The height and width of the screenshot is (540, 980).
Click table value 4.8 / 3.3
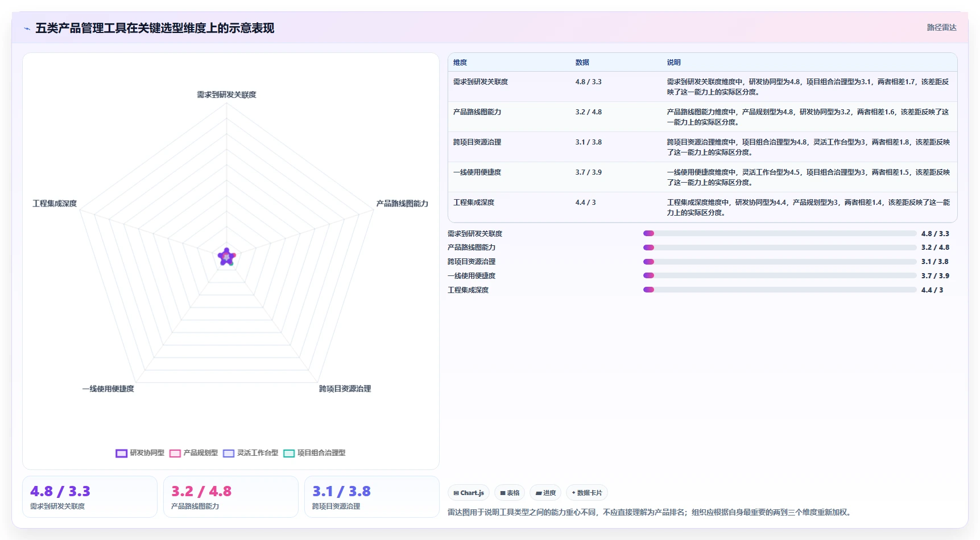click(588, 82)
